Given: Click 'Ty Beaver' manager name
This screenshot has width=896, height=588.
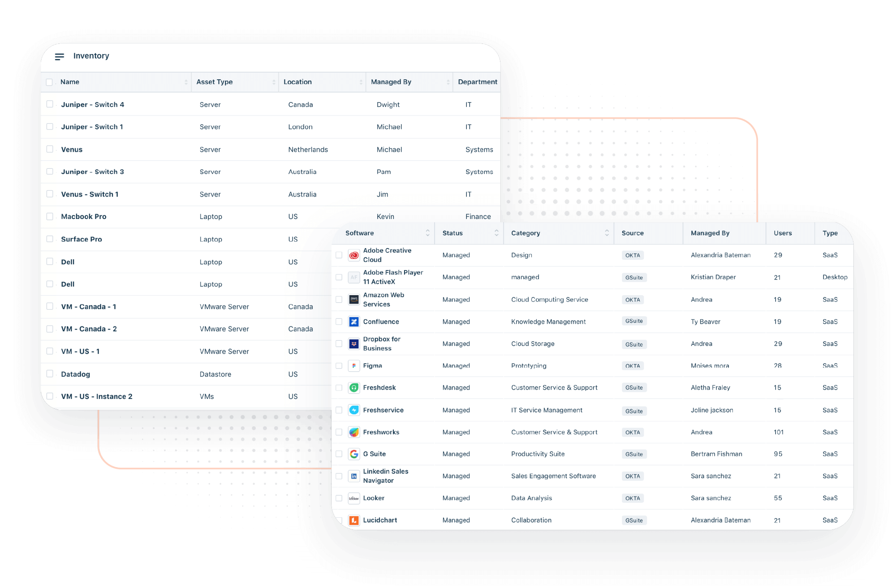Looking at the screenshot, I should pos(706,322).
